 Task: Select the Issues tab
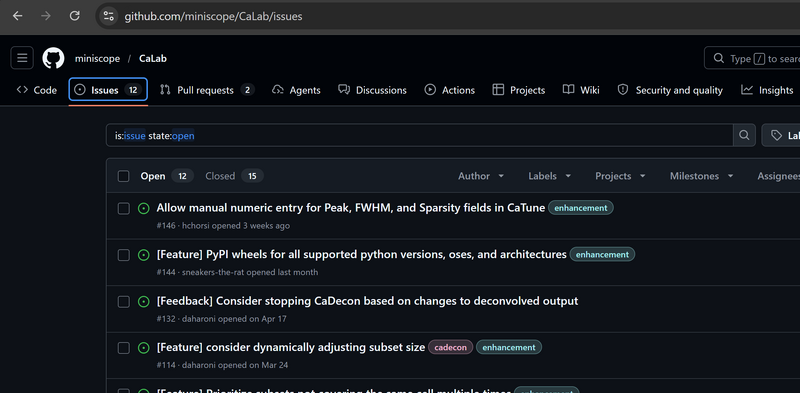click(108, 90)
